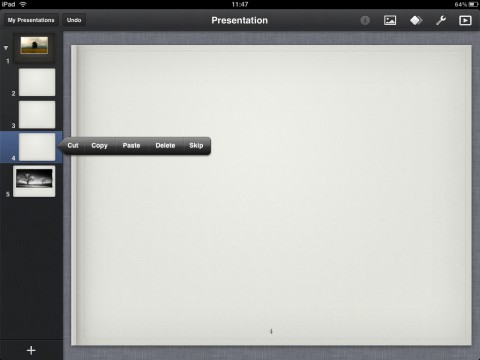Choose Skip from the slide menu

click(x=196, y=145)
